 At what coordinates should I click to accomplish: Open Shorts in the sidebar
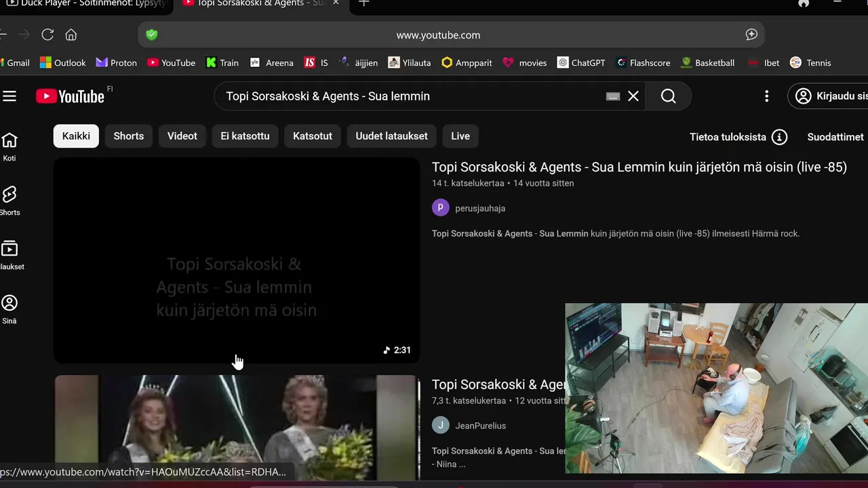[x=9, y=201]
